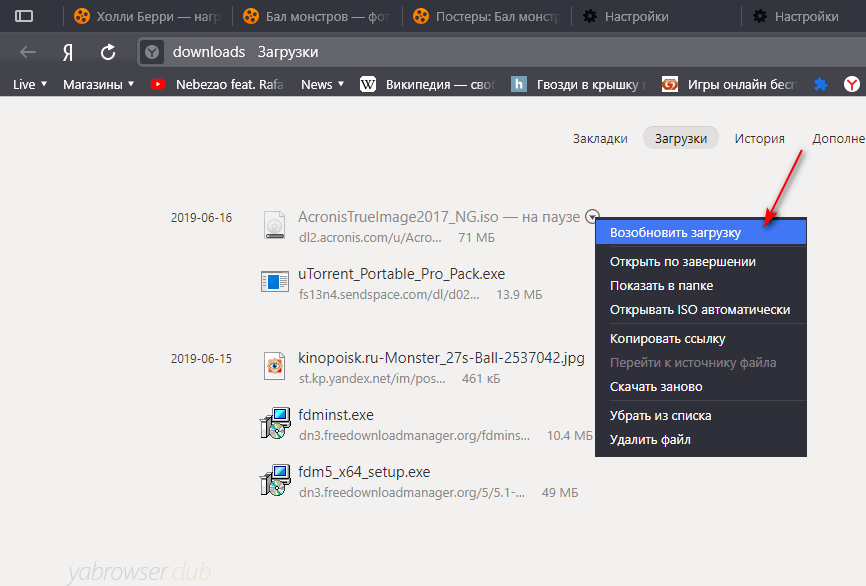Viewport: 866px width, 586px height.
Task: Toggle the browser side panel icon
Action: (24, 17)
